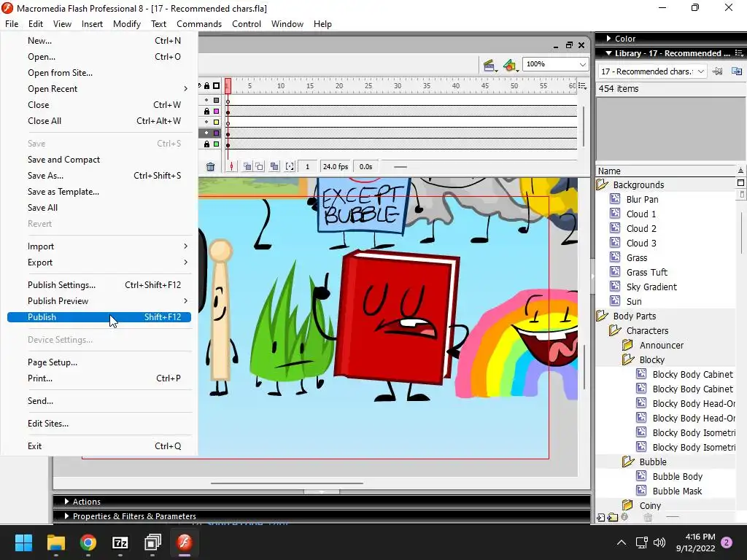Unlock the layer with the magenta outline square
Image resolution: width=747 pixels, height=560 pixels.
point(206,111)
